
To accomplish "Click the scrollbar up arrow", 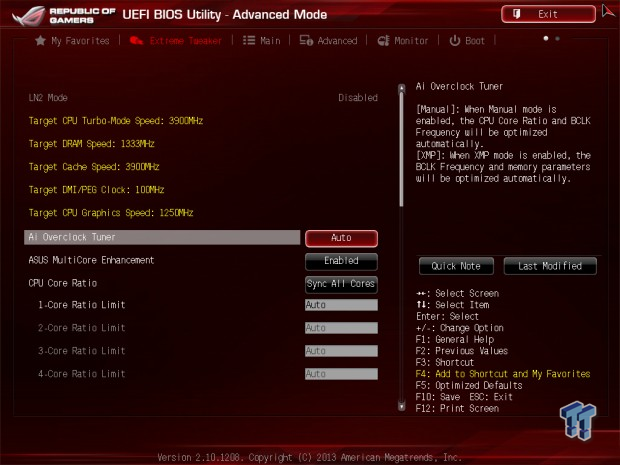I will [402, 88].
